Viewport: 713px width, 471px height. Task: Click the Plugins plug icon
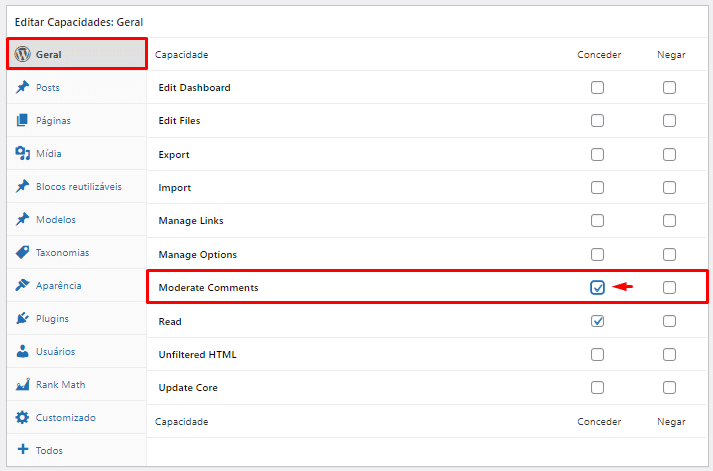[x=22, y=318]
